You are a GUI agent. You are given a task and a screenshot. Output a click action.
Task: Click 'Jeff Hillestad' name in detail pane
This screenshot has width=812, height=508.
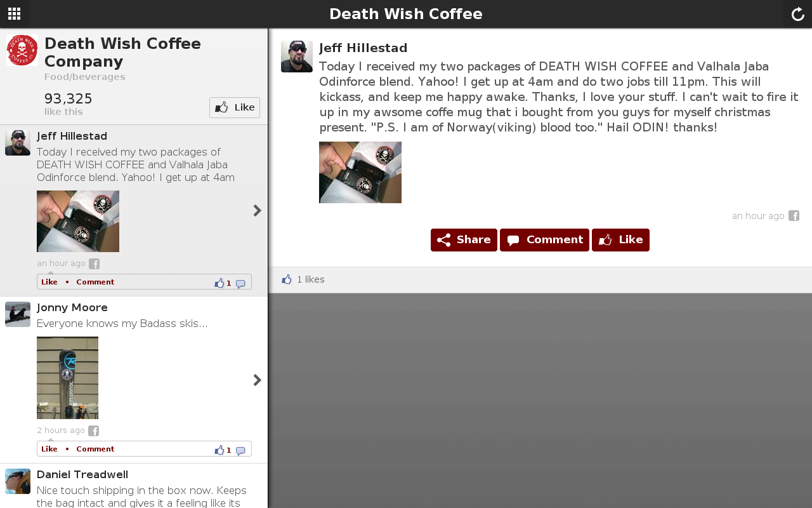(x=363, y=48)
